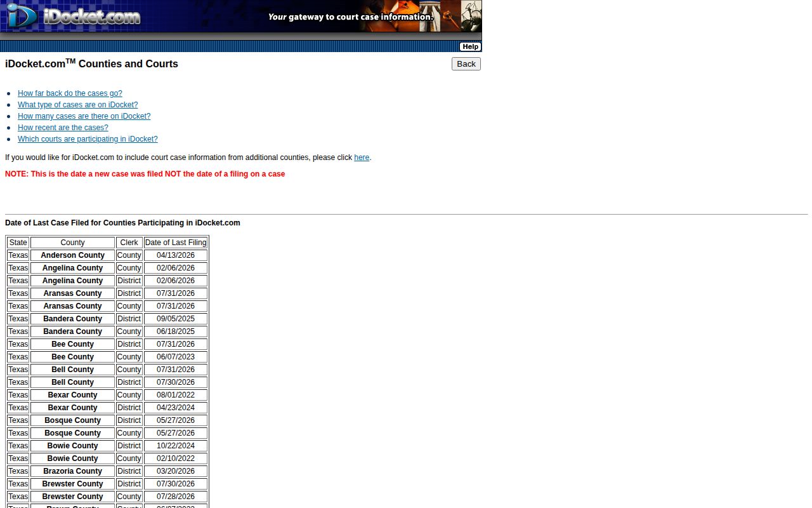Open 'What type of cases are on iDocket?' link

[x=77, y=105]
